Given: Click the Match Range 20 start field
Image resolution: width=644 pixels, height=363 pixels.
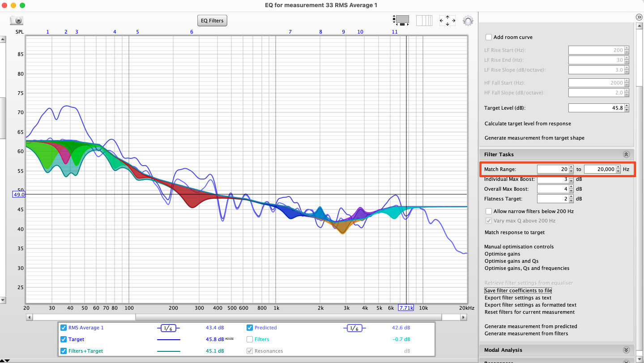Looking at the screenshot, I should [x=553, y=170].
